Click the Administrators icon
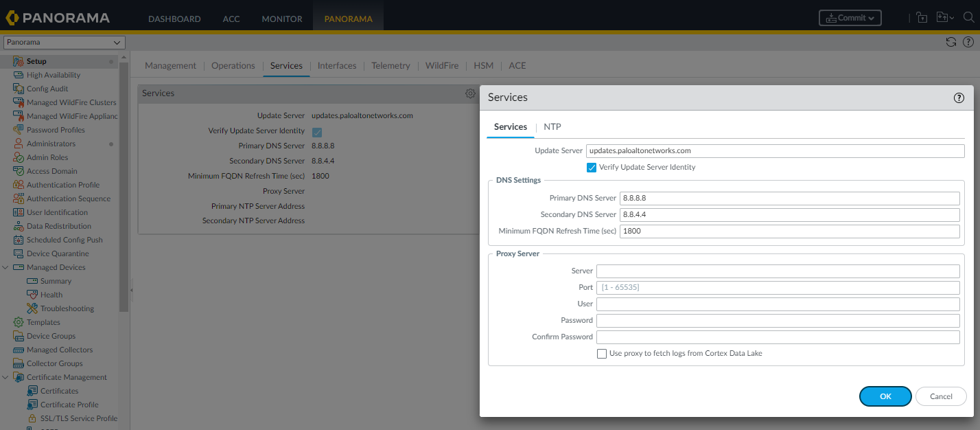Image resolution: width=980 pixels, height=430 pixels. pos(19,144)
